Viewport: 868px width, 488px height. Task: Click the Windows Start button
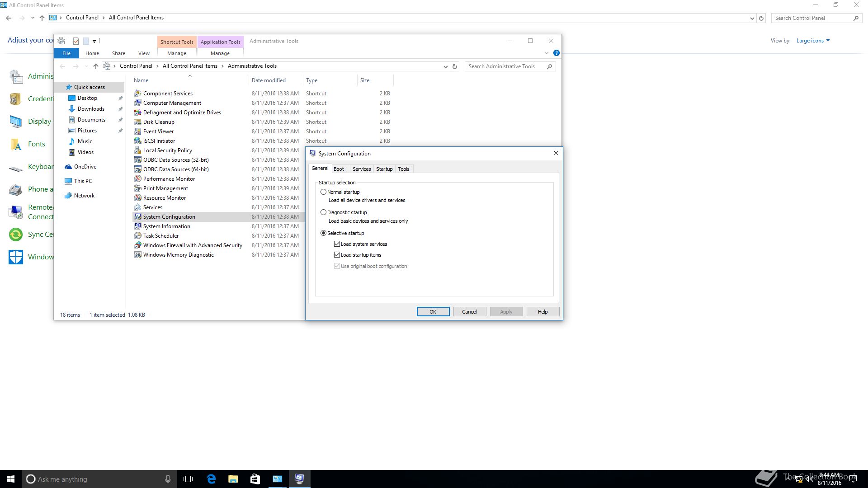click(x=11, y=479)
